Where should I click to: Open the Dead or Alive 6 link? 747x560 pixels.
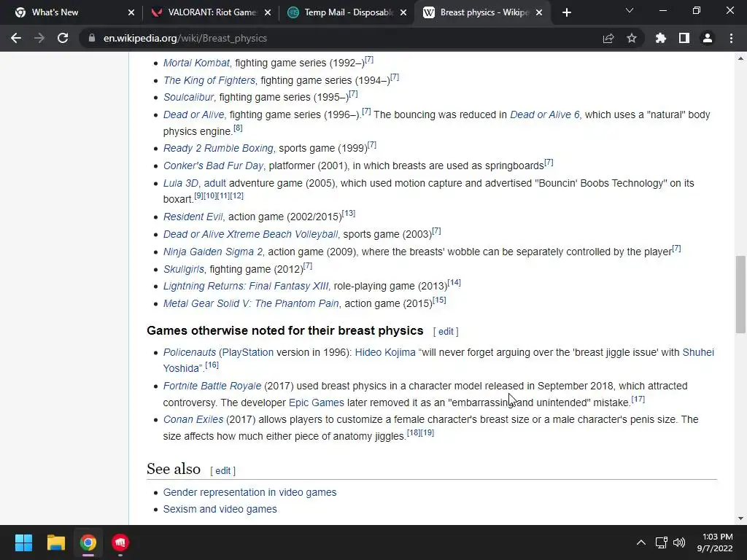point(545,114)
